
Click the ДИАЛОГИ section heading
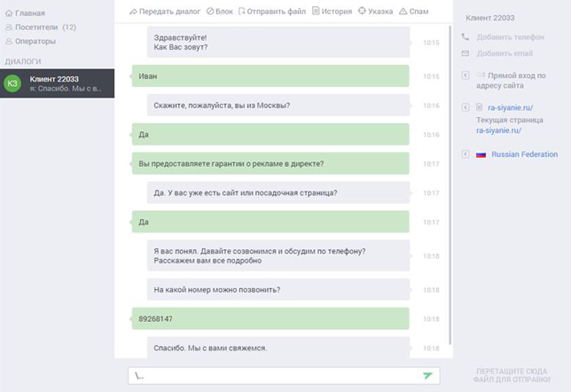[x=23, y=61]
